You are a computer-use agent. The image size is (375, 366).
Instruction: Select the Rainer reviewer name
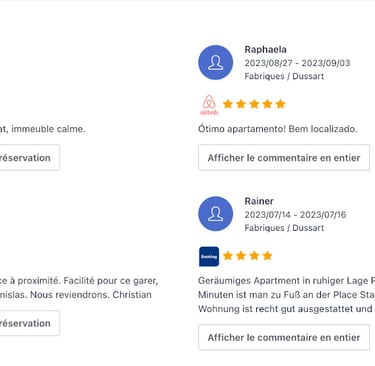point(259,201)
